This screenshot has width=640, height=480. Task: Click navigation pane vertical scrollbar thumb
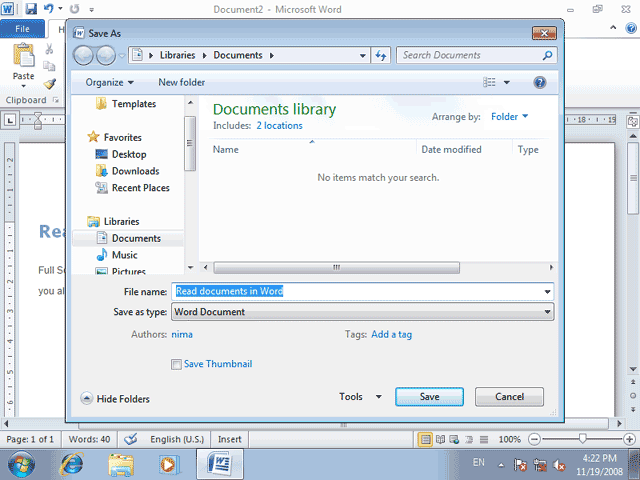click(190, 143)
